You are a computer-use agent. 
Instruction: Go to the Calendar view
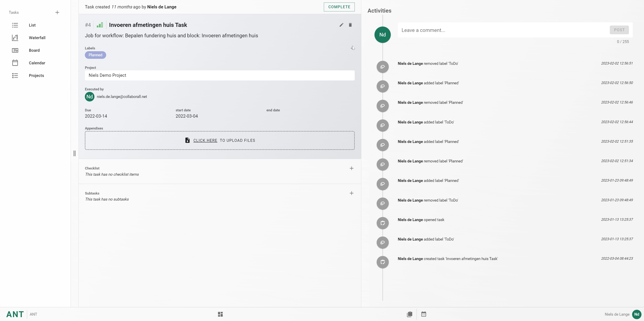(x=37, y=63)
